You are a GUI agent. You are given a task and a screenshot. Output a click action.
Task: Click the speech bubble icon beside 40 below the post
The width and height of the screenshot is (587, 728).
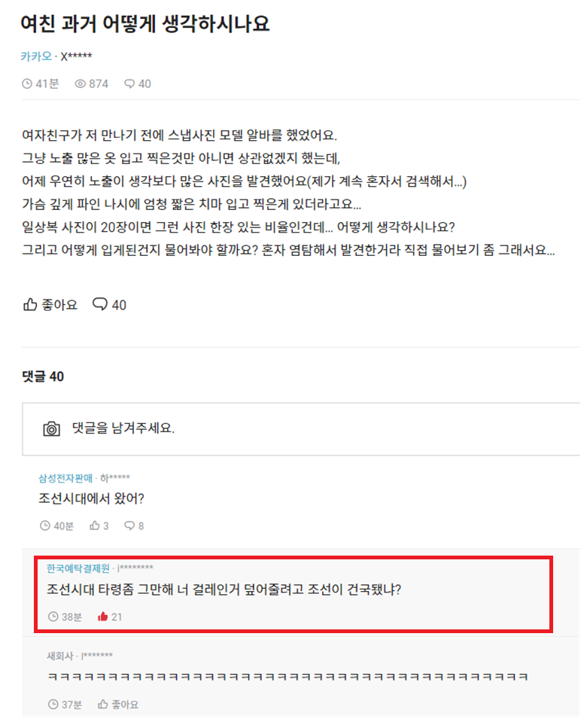pos(100,305)
